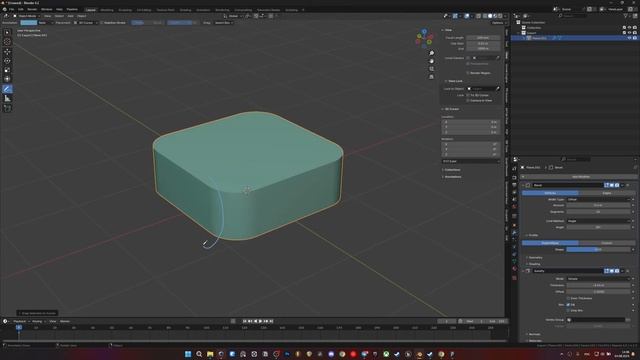Open the Render menu

click(x=32, y=9)
